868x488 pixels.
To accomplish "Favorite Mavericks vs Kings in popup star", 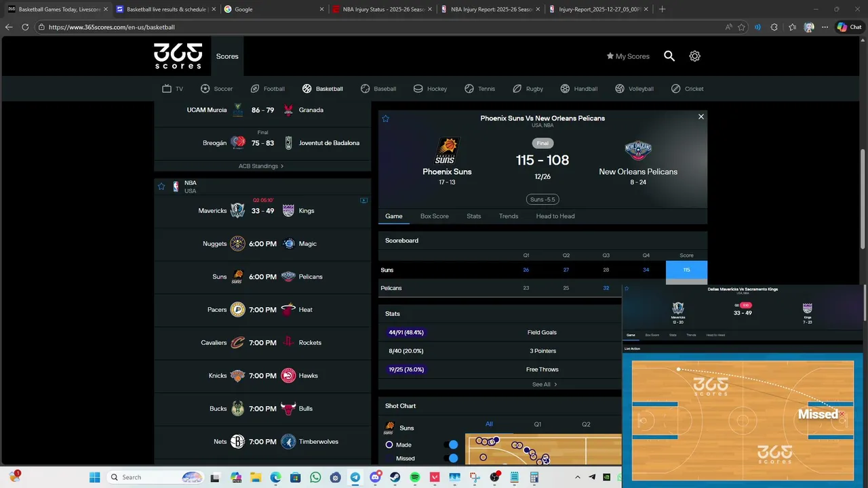I will [627, 289].
